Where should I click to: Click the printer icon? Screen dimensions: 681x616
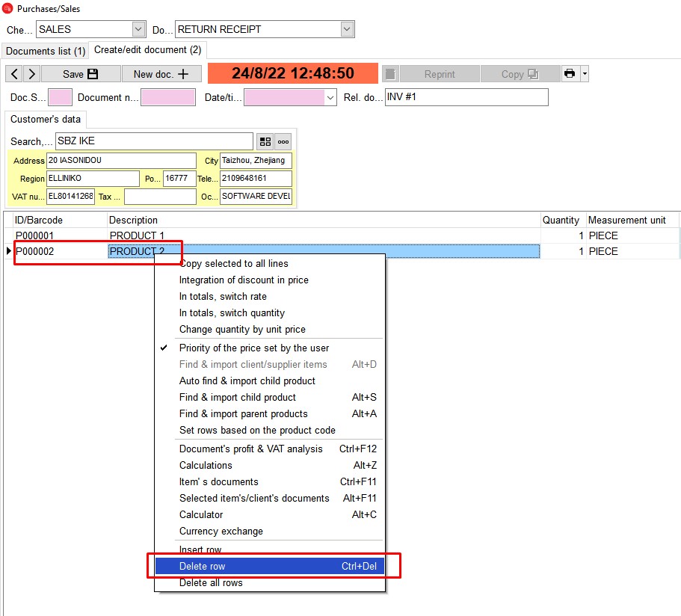pyautogui.click(x=570, y=73)
